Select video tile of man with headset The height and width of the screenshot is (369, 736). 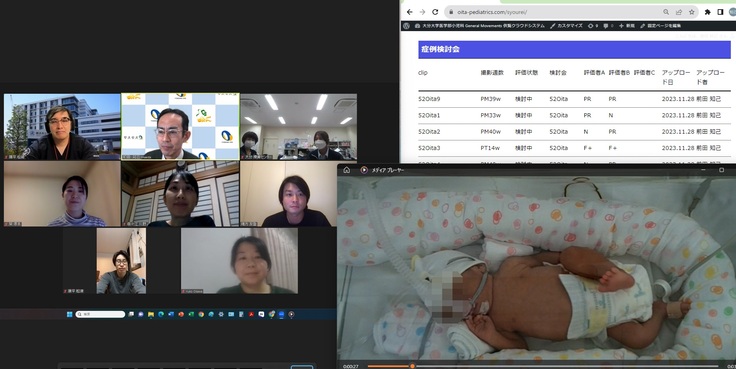tap(62, 127)
